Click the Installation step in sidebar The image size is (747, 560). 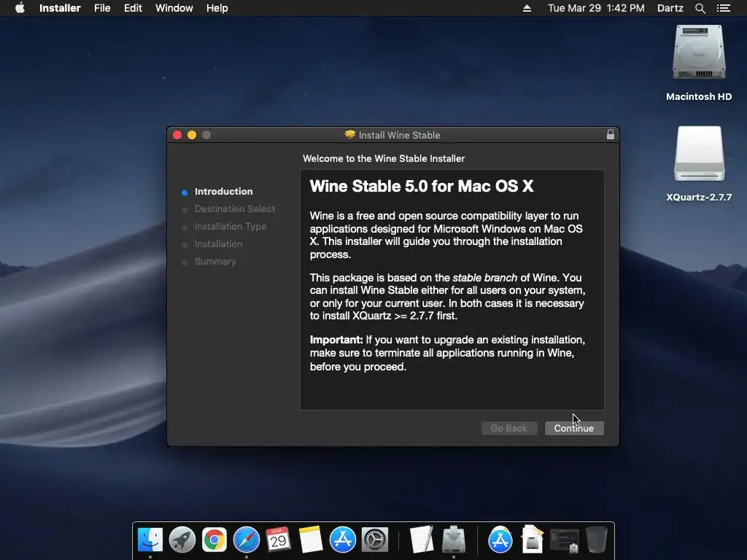click(219, 244)
